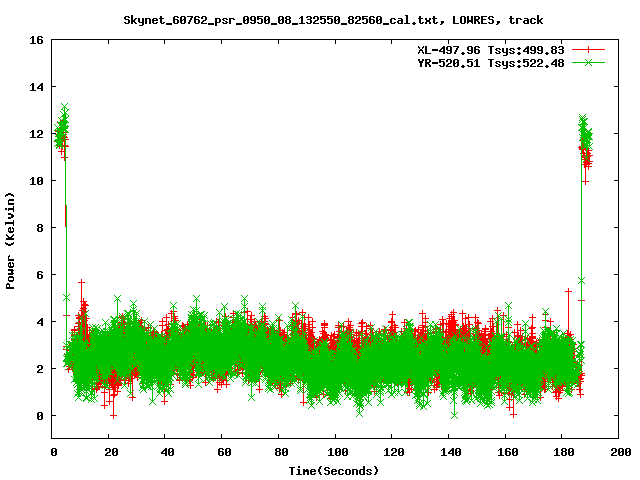This screenshot has width=640, height=480.
Task: Click x-axis tick label 120
Action: (394, 452)
